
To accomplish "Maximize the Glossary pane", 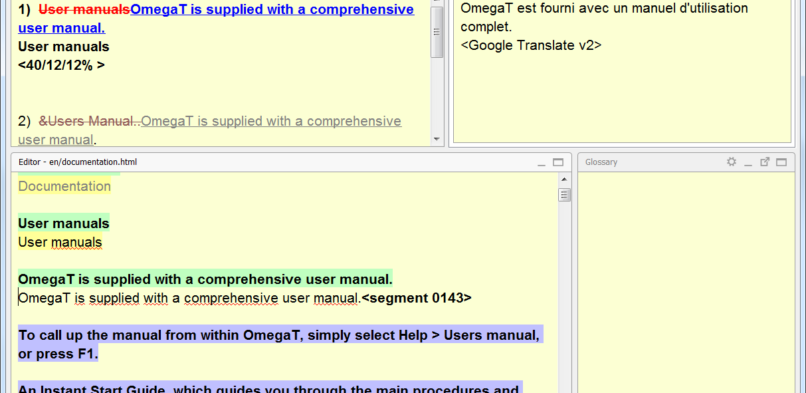I will (781, 162).
